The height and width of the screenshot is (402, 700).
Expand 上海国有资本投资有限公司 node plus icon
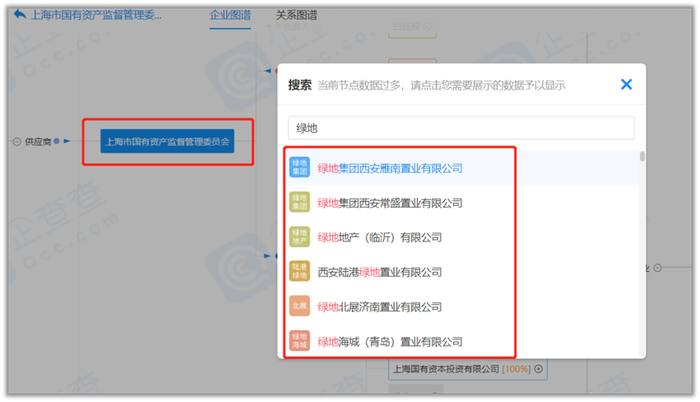[539, 369]
